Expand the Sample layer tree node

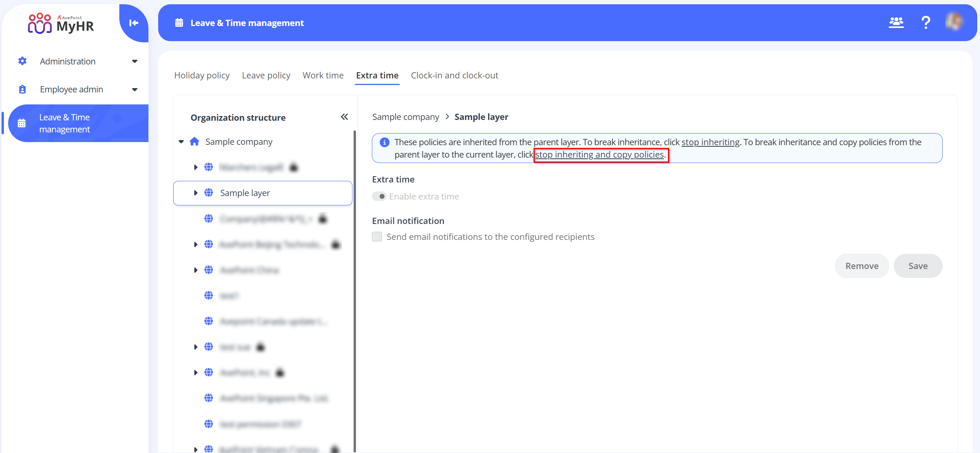click(x=195, y=193)
